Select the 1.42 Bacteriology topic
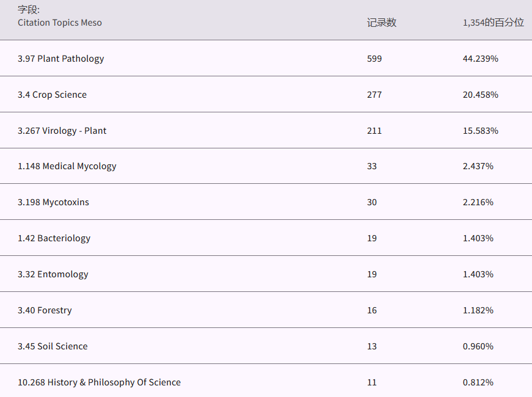 pos(54,238)
